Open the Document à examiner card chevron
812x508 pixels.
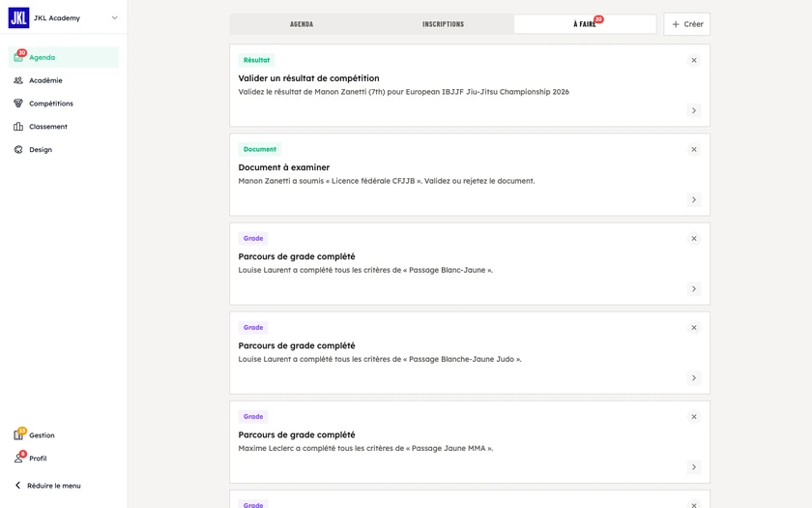pos(694,199)
